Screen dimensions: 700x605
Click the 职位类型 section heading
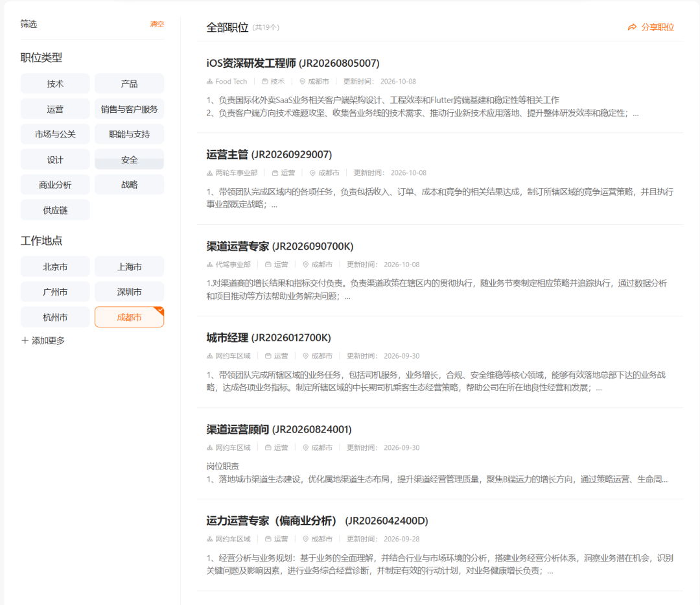pos(41,58)
